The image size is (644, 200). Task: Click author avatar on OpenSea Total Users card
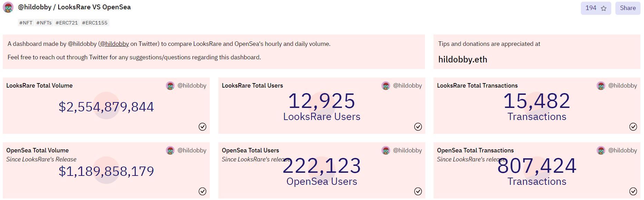pyautogui.click(x=386, y=150)
